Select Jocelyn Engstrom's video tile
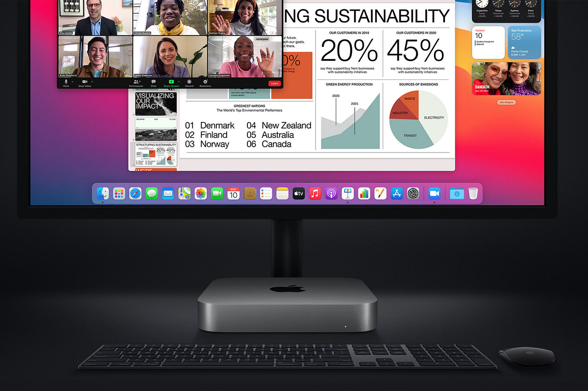Image resolution: width=588 pixels, height=391 pixels. point(245,57)
